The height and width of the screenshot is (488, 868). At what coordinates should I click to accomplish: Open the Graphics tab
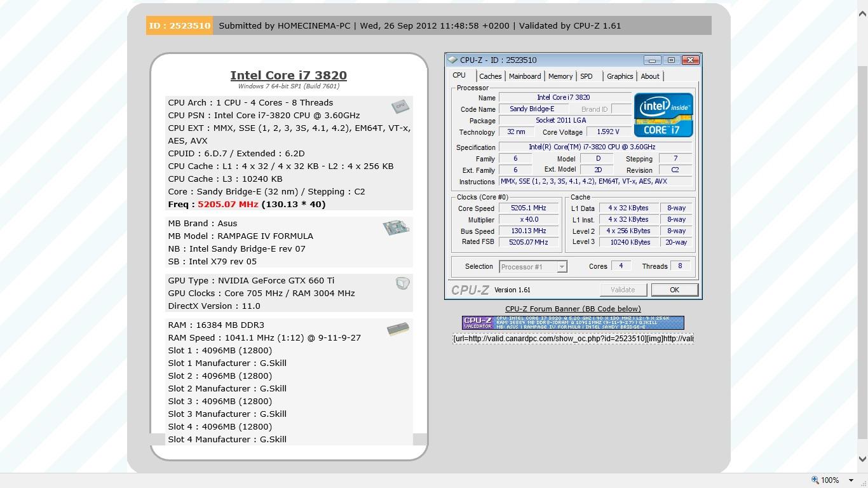tap(620, 76)
